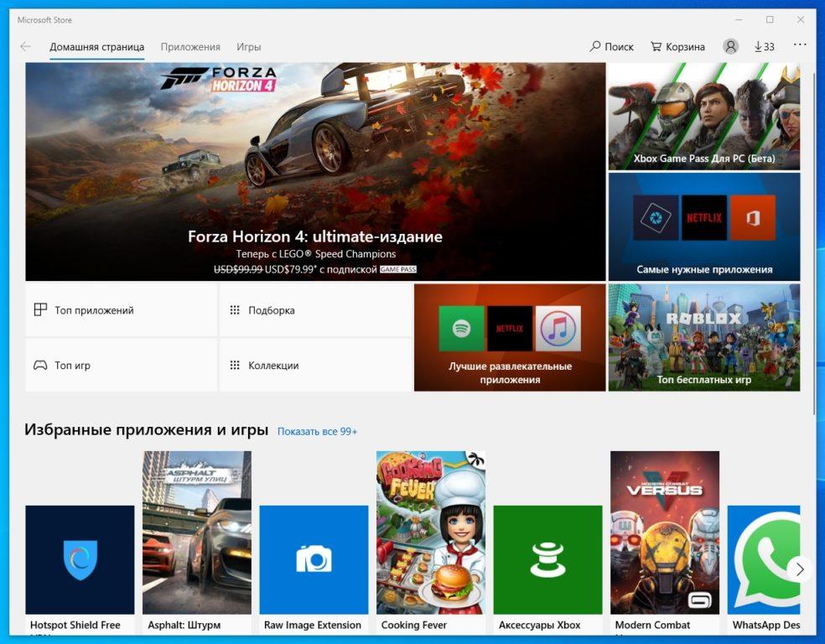Screen dimensions: 825x644
Task: Select the Топ игр category icon
Action: 40,365
